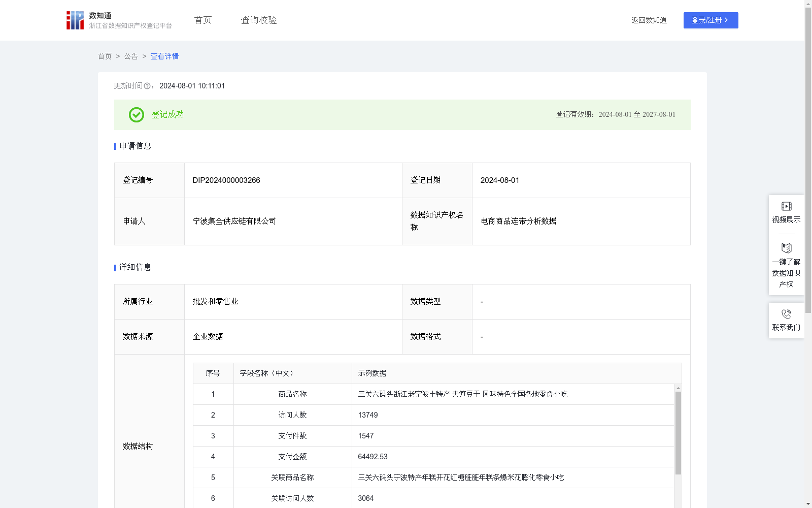
Task: Click the 支付件数 field cell
Action: click(293, 436)
